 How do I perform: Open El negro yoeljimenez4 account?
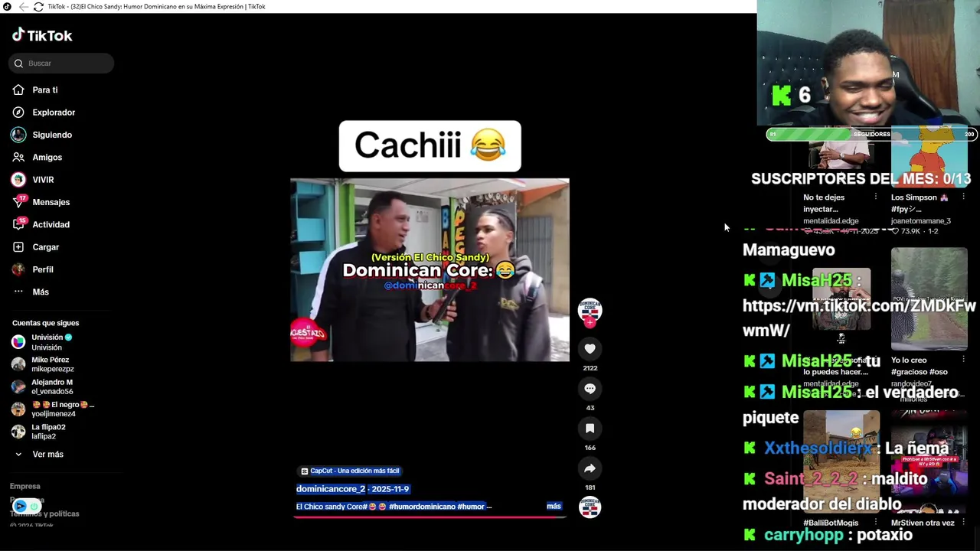click(x=54, y=409)
